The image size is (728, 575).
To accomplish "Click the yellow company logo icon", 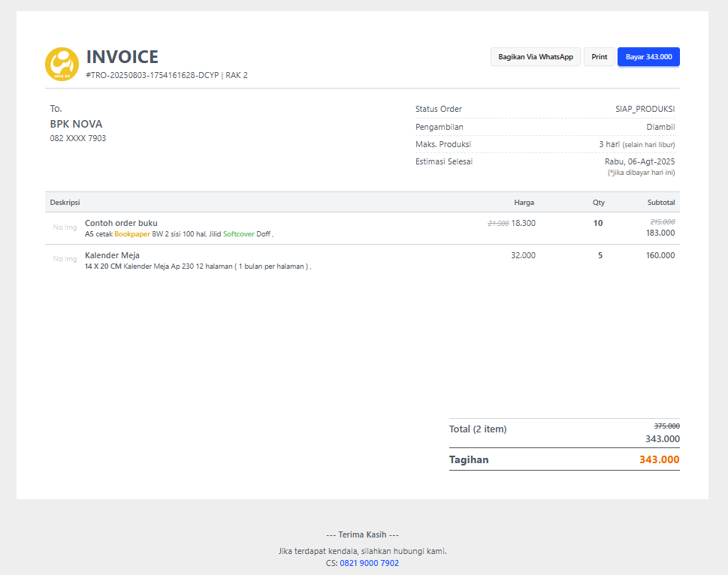I will (x=62, y=64).
